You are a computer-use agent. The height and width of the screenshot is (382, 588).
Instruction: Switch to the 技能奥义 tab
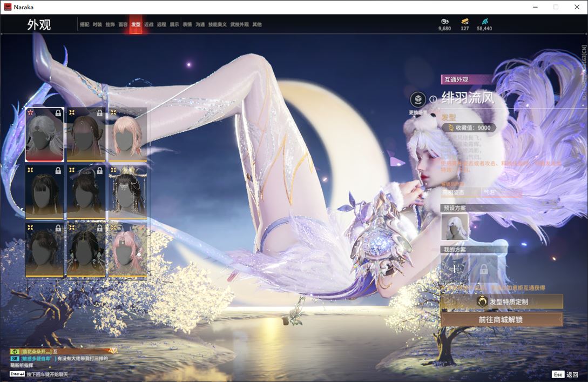click(x=218, y=24)
